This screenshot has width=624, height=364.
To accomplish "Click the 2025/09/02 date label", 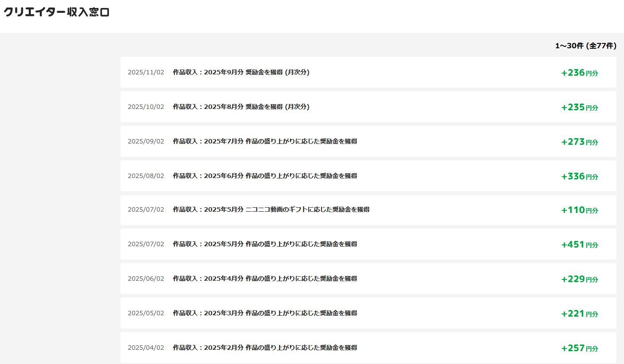I will pos(146,141).
